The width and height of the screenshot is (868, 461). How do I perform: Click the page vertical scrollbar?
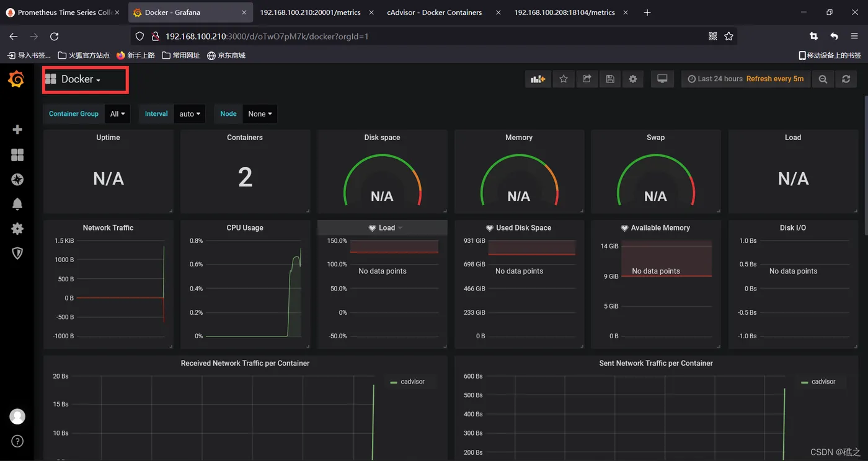coord(865,164)
